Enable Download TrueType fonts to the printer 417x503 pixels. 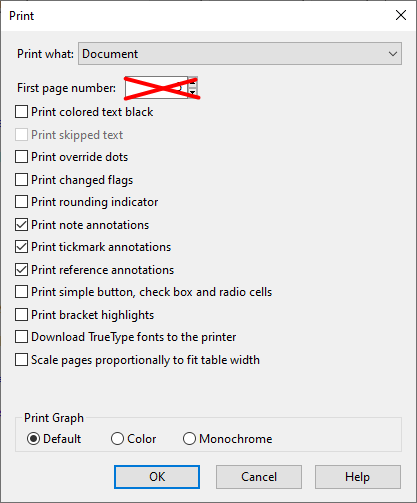click(x=21, y=337)
